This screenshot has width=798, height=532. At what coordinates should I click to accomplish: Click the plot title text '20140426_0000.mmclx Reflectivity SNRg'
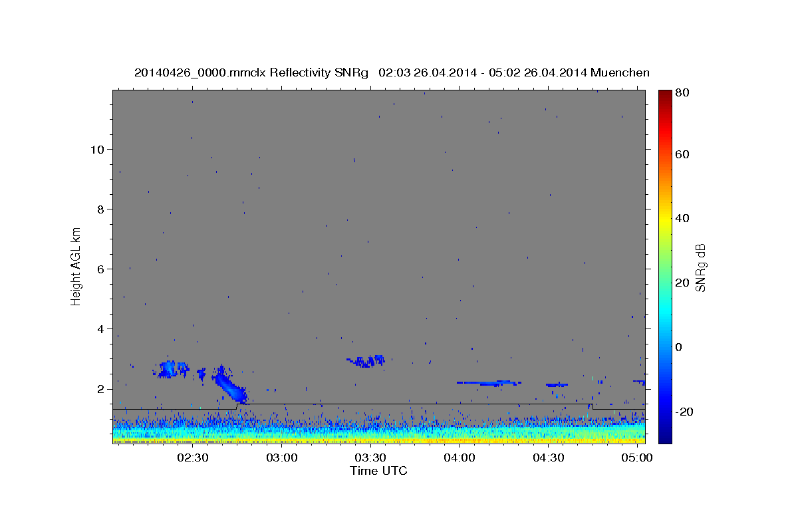(251, 72)
